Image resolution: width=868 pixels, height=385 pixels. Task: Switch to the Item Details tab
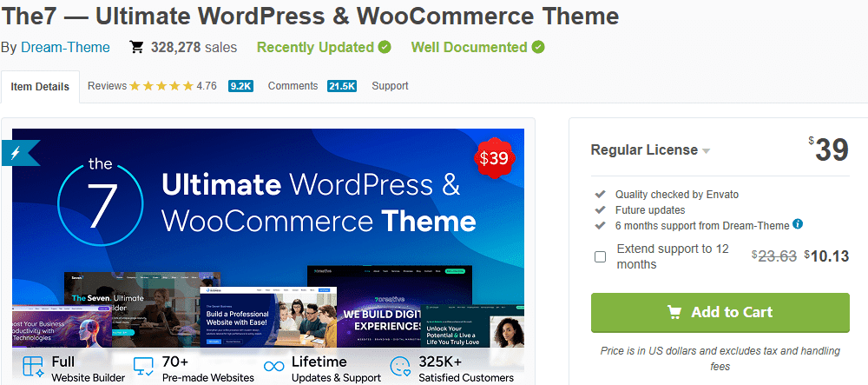40,86
